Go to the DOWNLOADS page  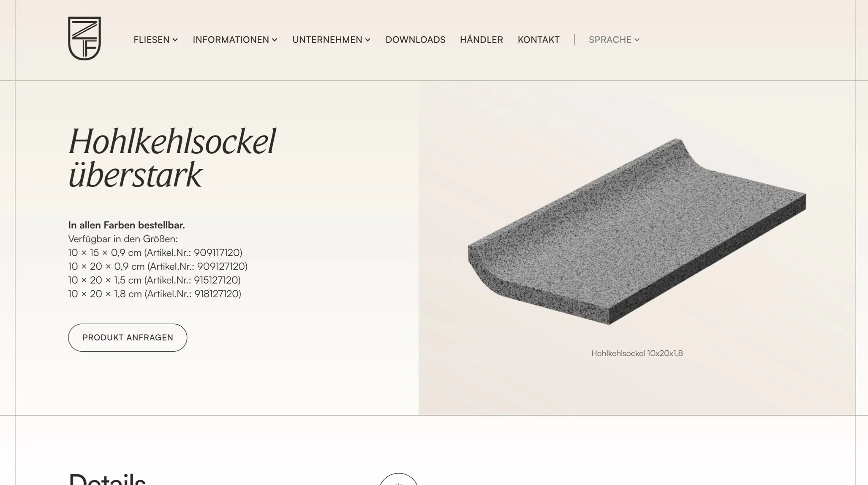(415, 40)
